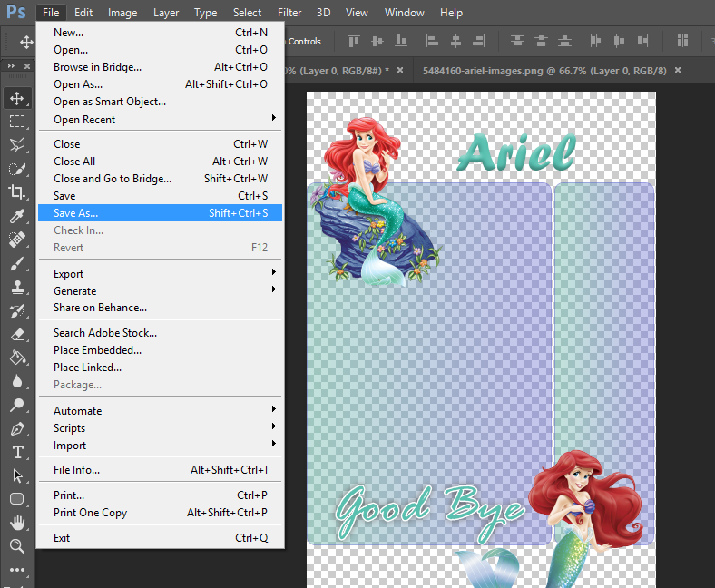Image resolution: width=715 pixels, height=588 pixels.
Task: Select the Horizontal Type tool
Action: coord(17,452)
